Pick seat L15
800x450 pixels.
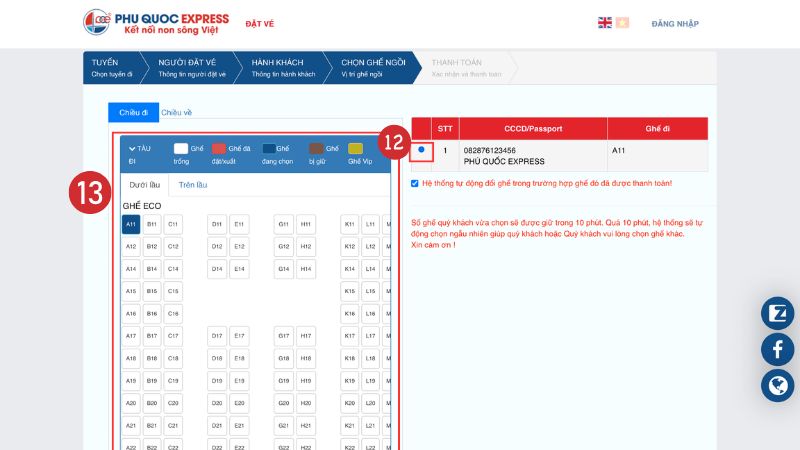click(x=370, y=291)
